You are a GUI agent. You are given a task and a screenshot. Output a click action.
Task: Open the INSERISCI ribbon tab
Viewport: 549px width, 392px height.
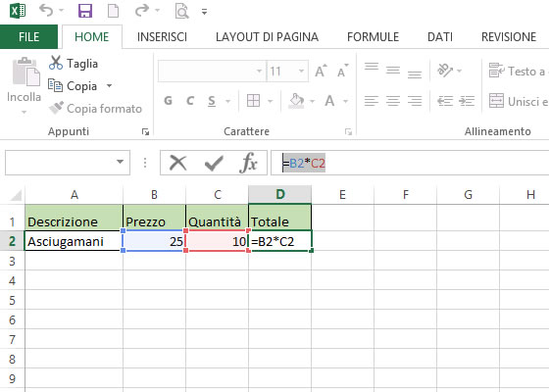coord(162,37)
